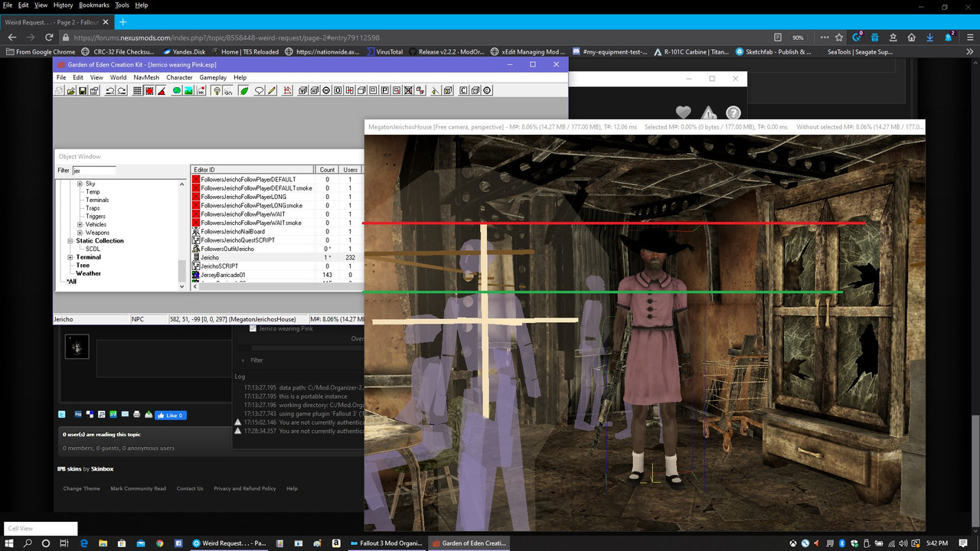Click Mark Community Read link
This screenshot has height=551, width=980.
pyautogui.click(x=138, y=488)
